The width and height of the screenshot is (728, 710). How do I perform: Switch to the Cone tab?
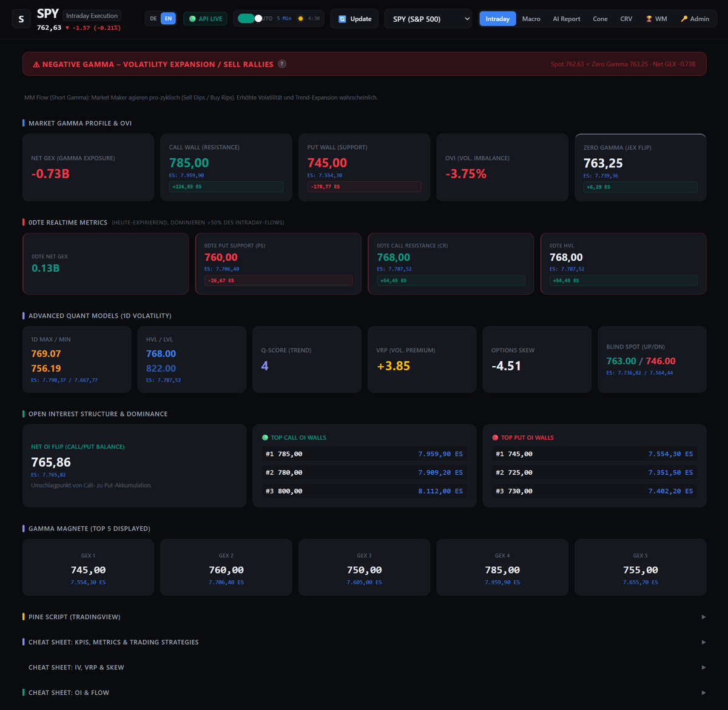pyautogui.click(x=600, y=19)
